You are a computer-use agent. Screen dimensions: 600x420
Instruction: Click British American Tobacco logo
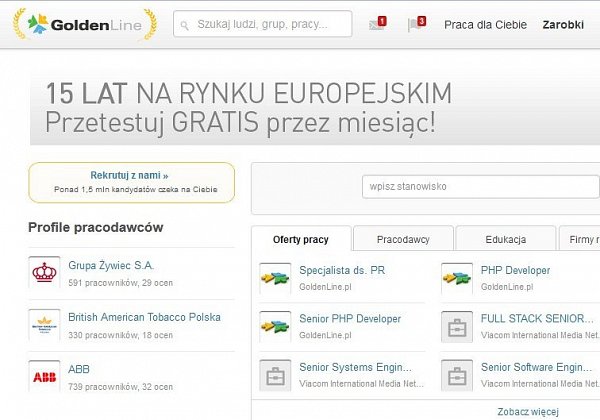click(x=44, y=324)
